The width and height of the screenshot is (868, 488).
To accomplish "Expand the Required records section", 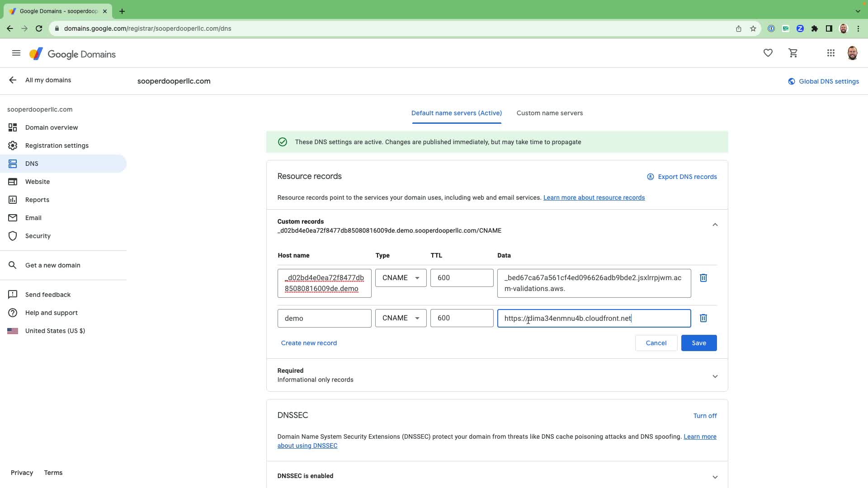I will [x=715, y=376].
